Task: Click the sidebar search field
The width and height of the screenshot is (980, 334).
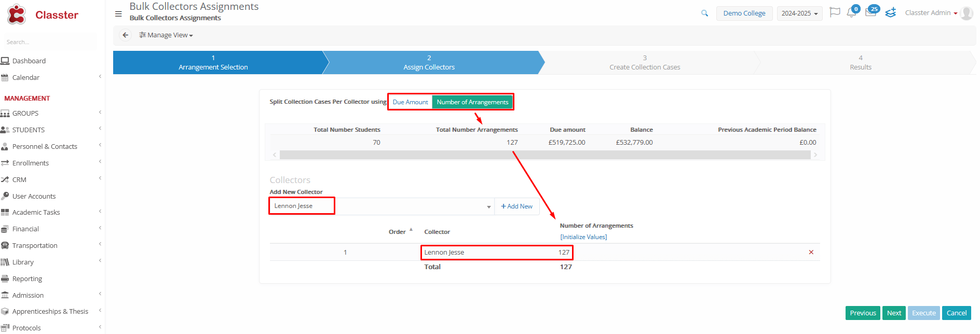Action: (50, 42)
